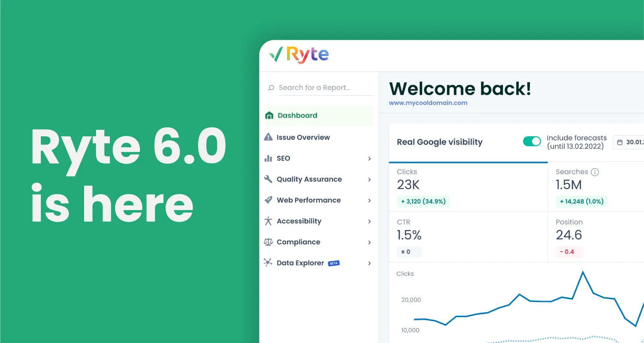Click the SEO bar chart icon
The image size is (644, 343).
coord(268,158)
